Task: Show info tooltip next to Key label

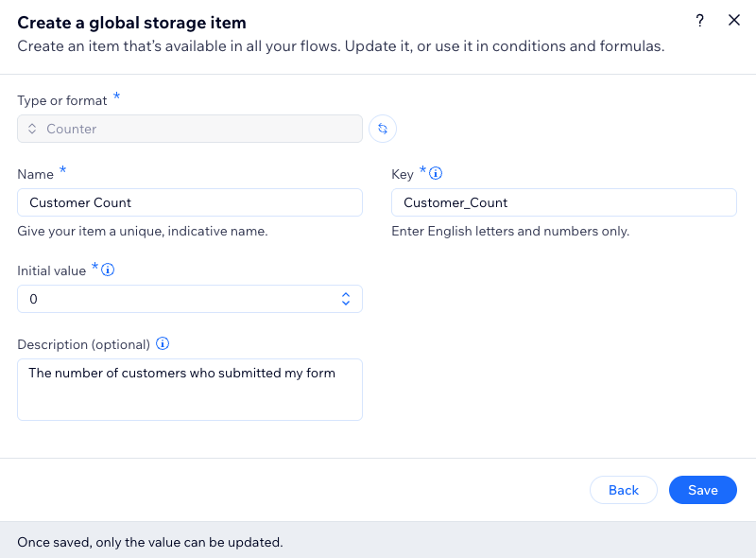Action: click(437, 174)
